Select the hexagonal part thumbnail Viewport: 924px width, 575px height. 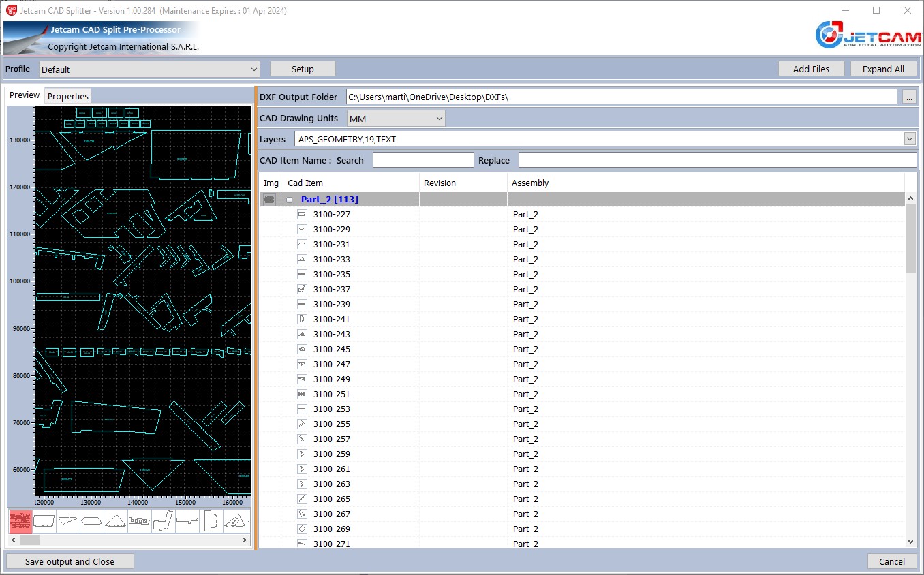[92, 521]
